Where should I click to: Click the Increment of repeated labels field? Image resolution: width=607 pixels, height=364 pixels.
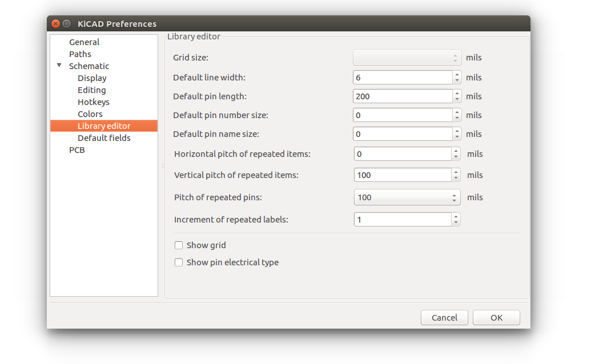pos(403,220)
